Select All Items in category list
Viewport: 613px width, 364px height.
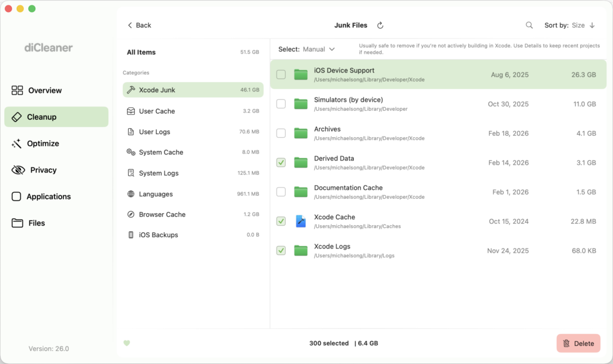tap(141, 52)
